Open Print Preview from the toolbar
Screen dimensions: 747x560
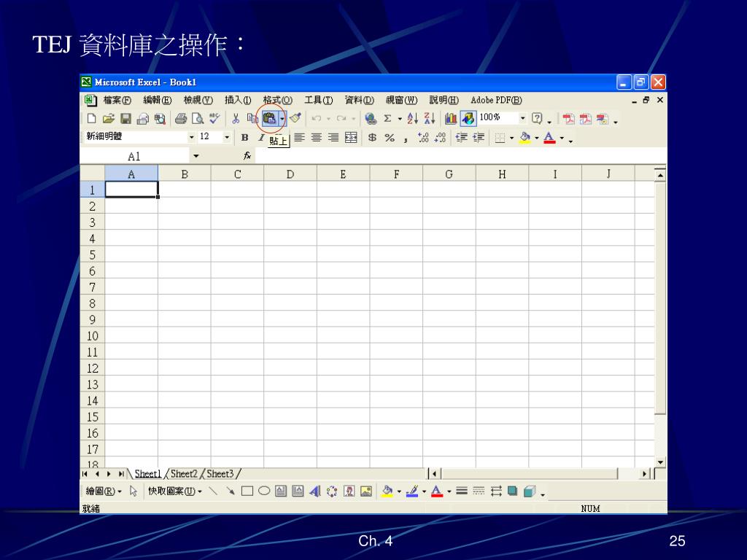(197, 119)
